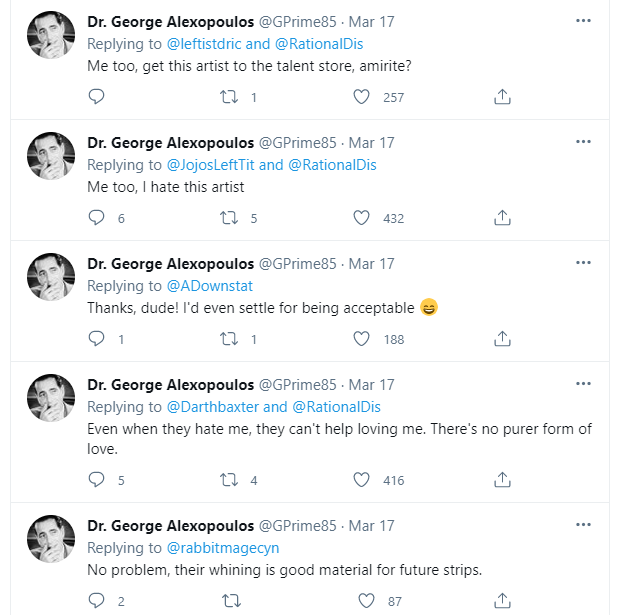623x615 pixels.
Task: Reply to the 'Thanks, dude!' tweet
Action: pyautogui.click(x=96, y=339)
